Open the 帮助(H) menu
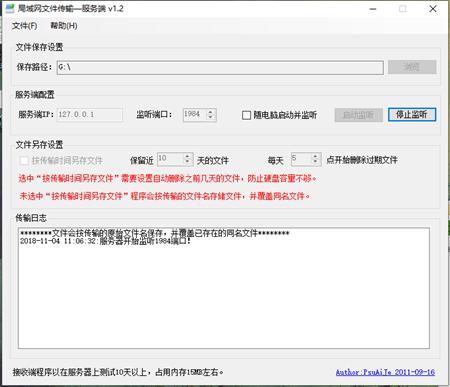 point(64,26)
